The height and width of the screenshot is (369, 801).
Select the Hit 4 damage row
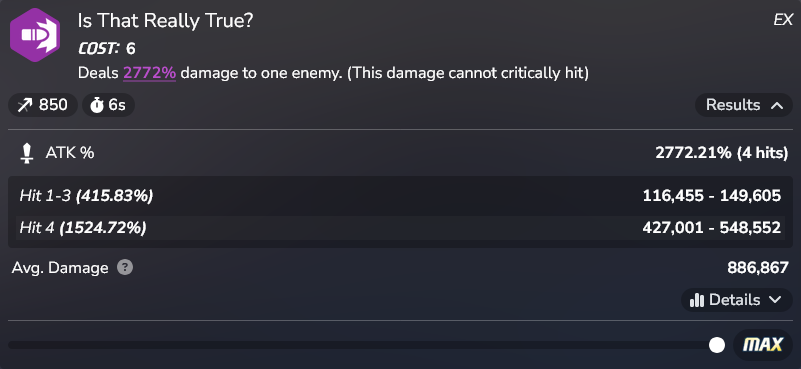point(400,228)
